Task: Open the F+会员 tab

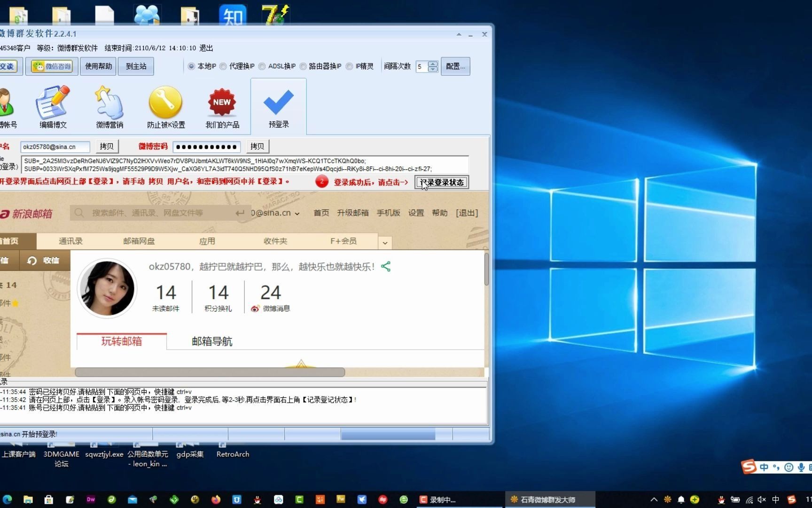Action: (x=344, y=241)
